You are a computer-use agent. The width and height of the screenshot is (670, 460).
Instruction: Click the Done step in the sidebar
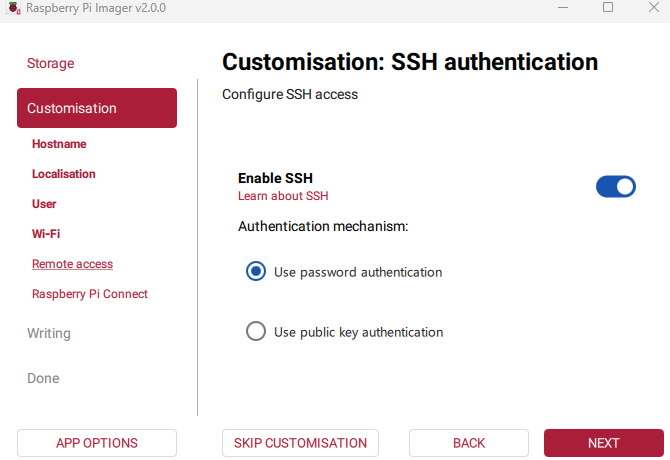43,379
